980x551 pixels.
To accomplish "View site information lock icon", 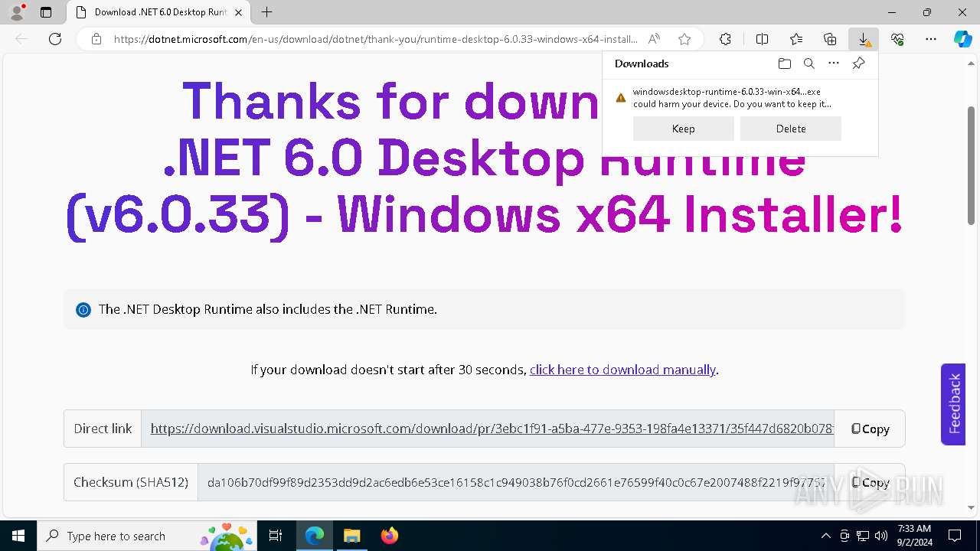I will (x=96, y=39).
